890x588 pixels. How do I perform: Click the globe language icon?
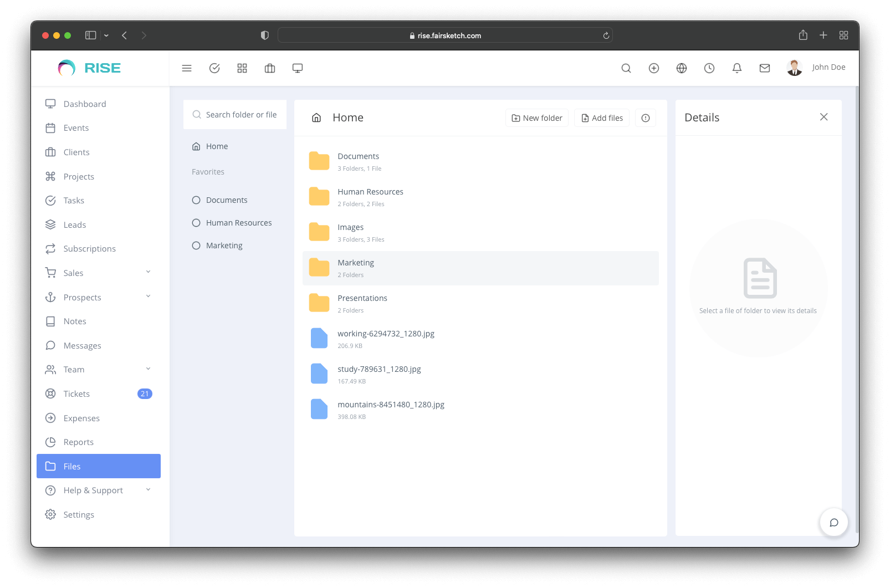682,68
